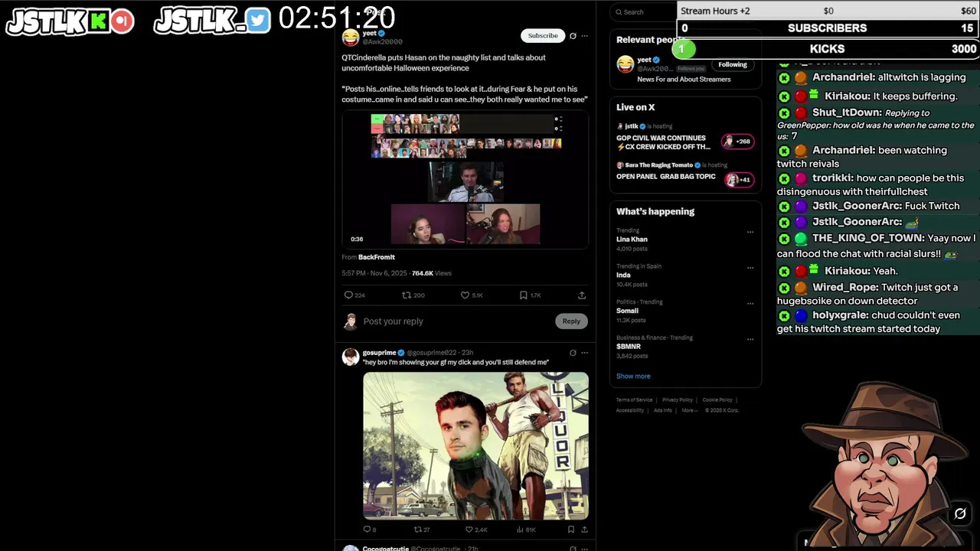The height and width of the screenshot is (551, 980).
Task: Click the +268 listeners badge
Action: (x=738, y=142)
